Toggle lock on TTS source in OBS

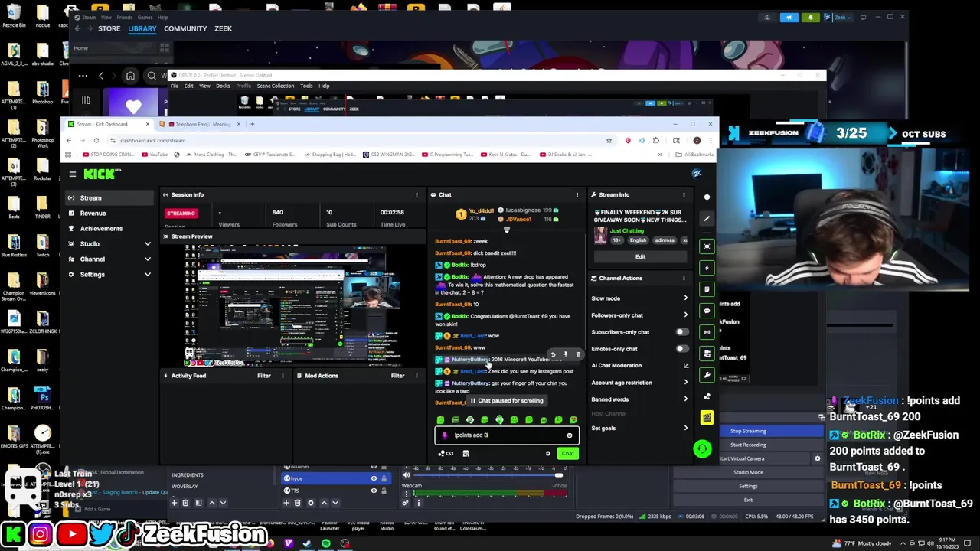(x=384, y=490)
